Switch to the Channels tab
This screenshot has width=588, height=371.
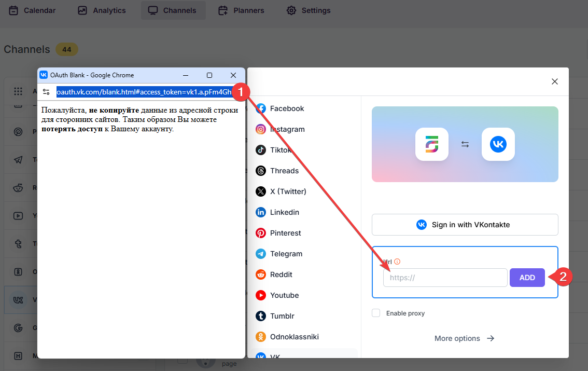click(173, 10)
